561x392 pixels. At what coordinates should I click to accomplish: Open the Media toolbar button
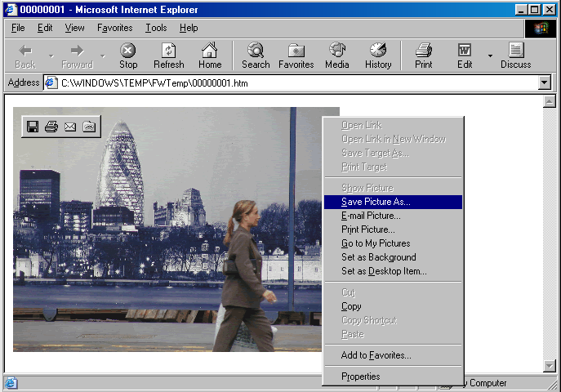coord(336,55)
